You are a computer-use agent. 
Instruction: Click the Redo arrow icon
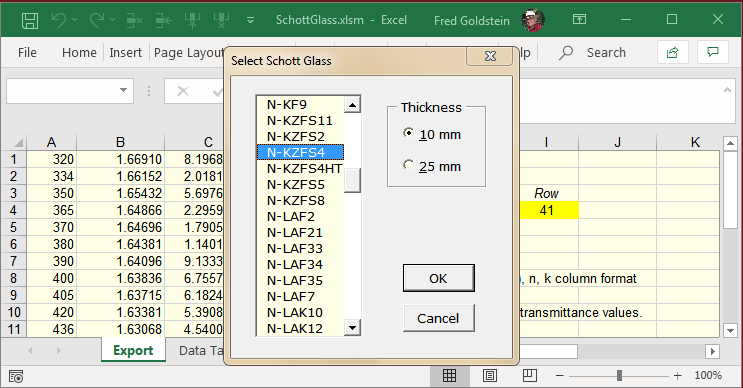point(97,20)
